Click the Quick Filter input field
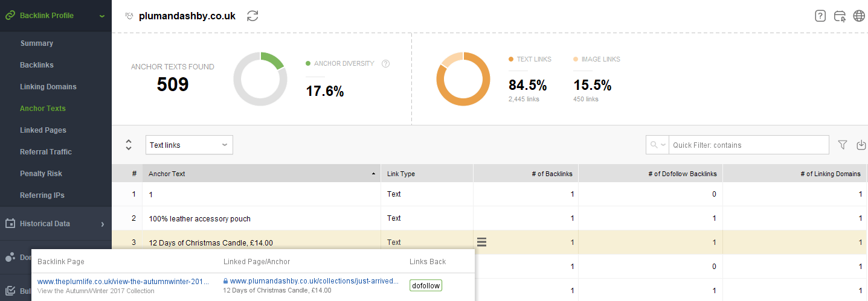 748,145
